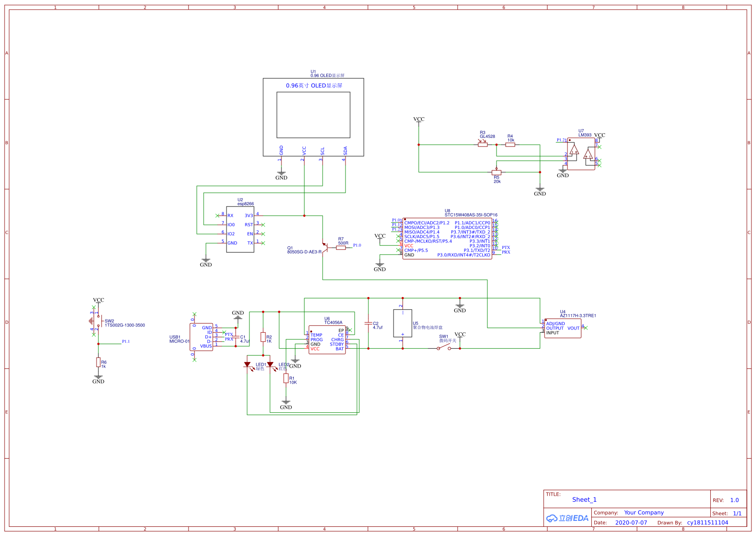Image resolution: width=756 pixels, height=536 pixels.
Task: Click the U4 AZ1117H regulator body
Action: (x=563, y=328)
